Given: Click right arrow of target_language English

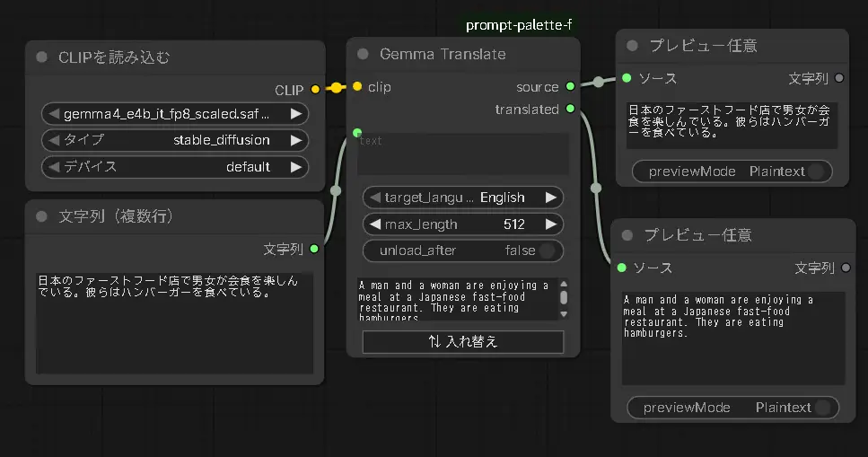Looking at the screenshot, I should [551, 198].
